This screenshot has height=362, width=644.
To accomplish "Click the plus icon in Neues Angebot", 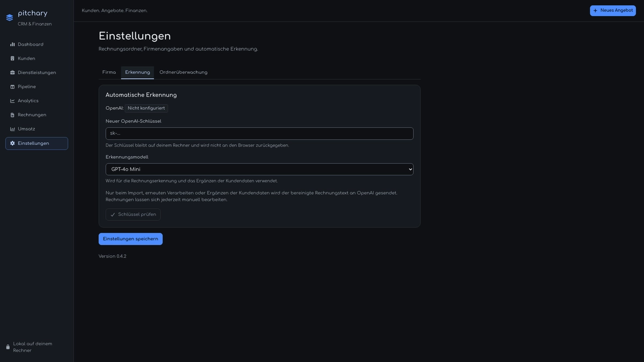I will (x=595, y=11).
